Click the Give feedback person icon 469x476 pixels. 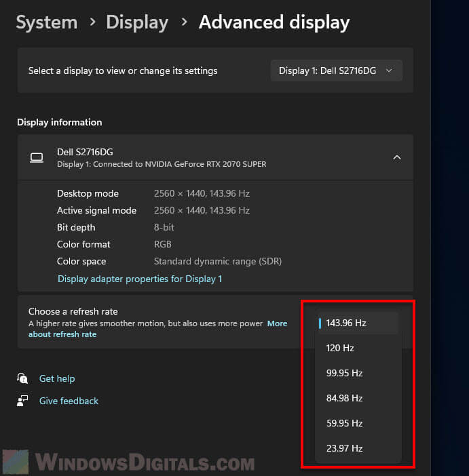tap(22, 401)
